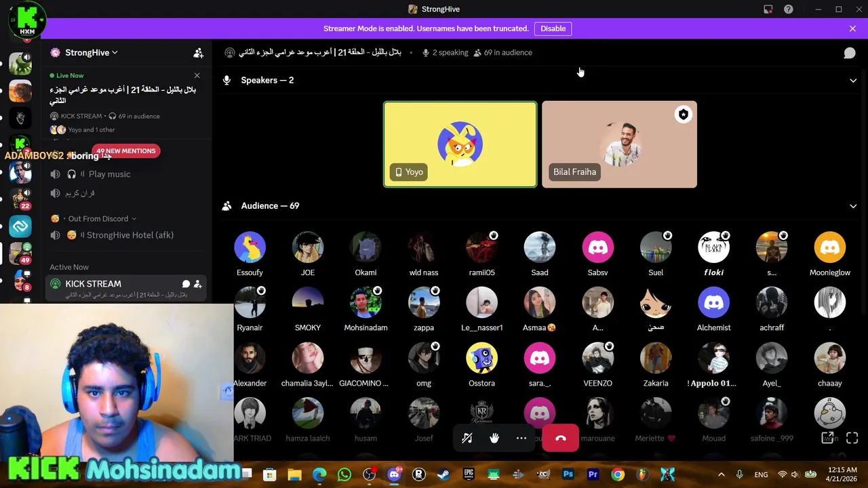Click Yoyo's speaker tile
This screenshot has width=868, height=488.
(x=460, y=144)
